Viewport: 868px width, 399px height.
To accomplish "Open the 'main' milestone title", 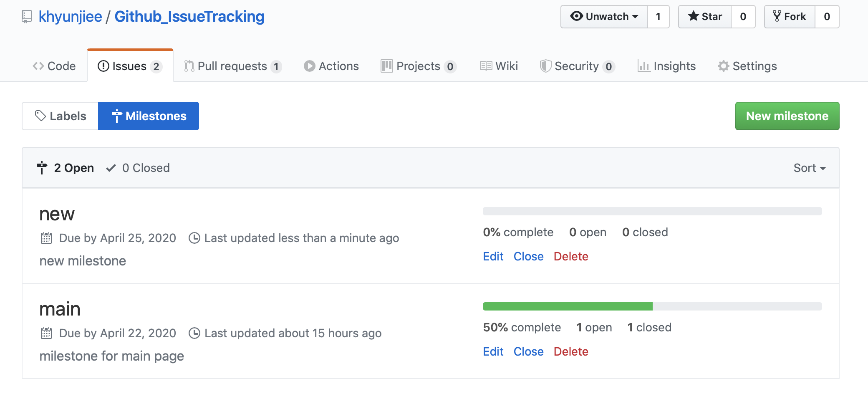I will pos(60,309).
